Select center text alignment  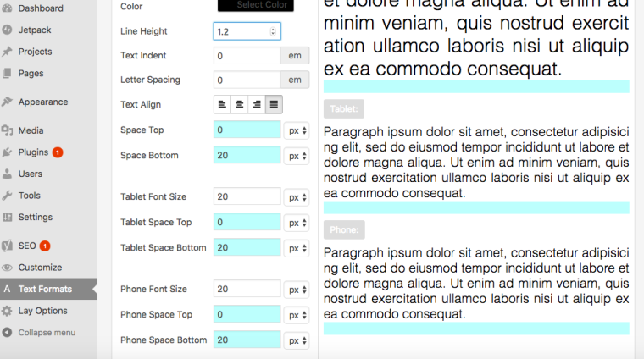239,105
